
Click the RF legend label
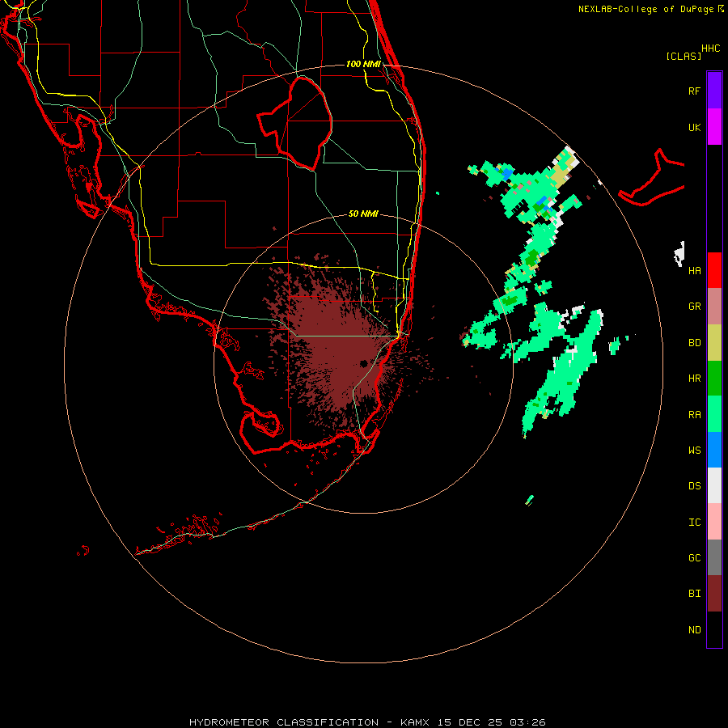pyautogui.click(x=694, y=91)
